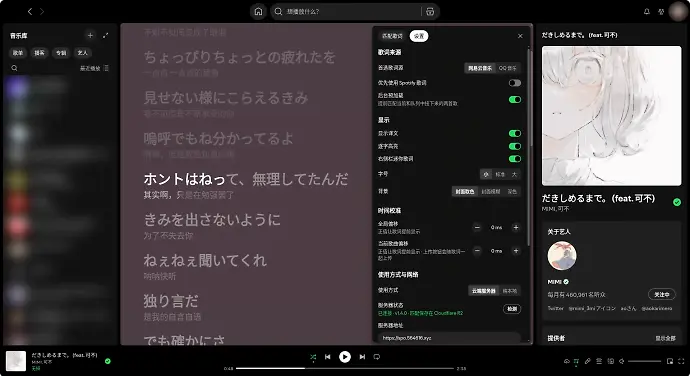
Task: Click the MIMI artist avatar
Action: tap(562, 256)
